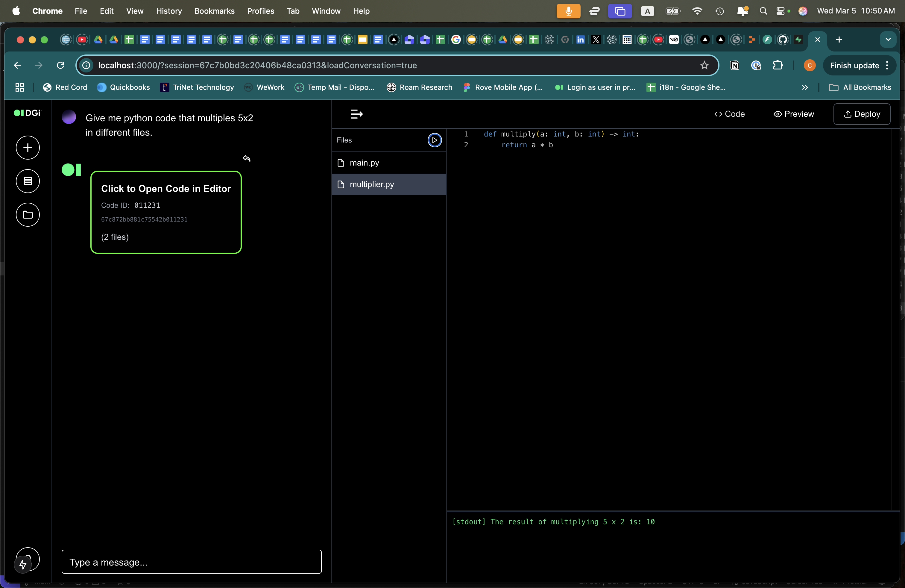Click the Finish update button
Viewport: 905px width, 588px height.
[x=854, y=66]
